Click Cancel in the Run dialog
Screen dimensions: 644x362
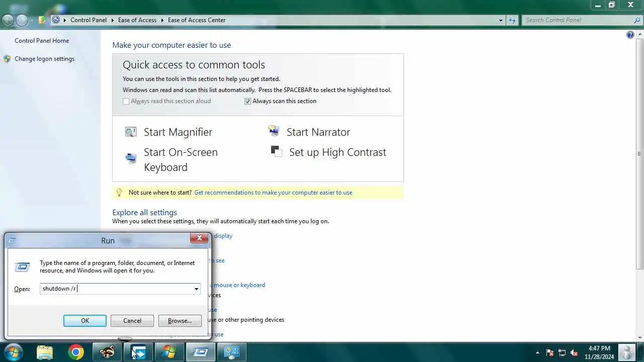point(132,321)
